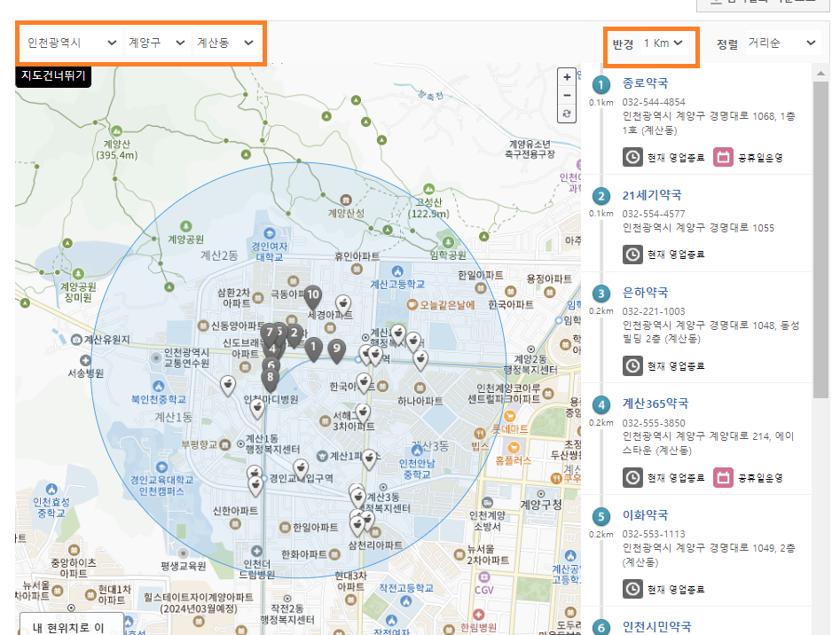Click the zoom in icon on the map

[x=566, y=78]
